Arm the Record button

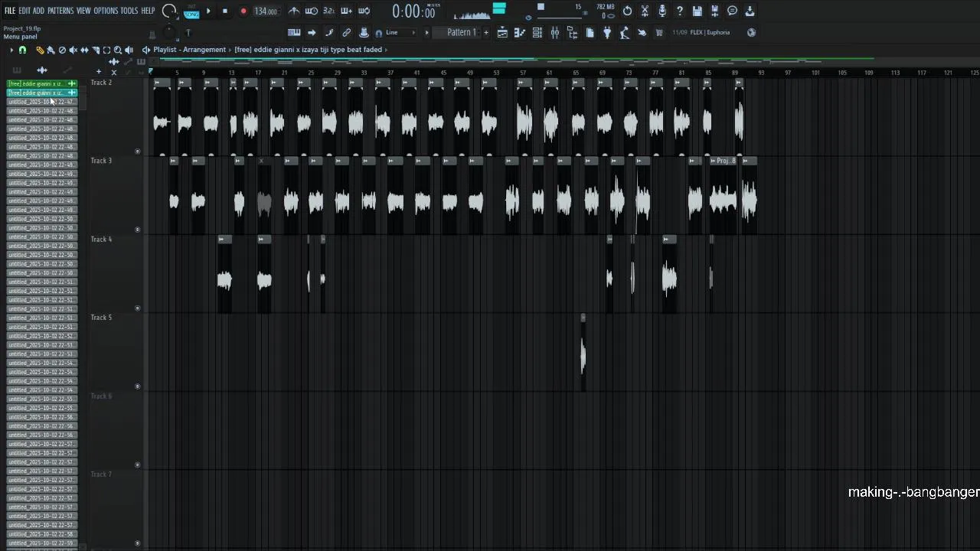point(243,11)
